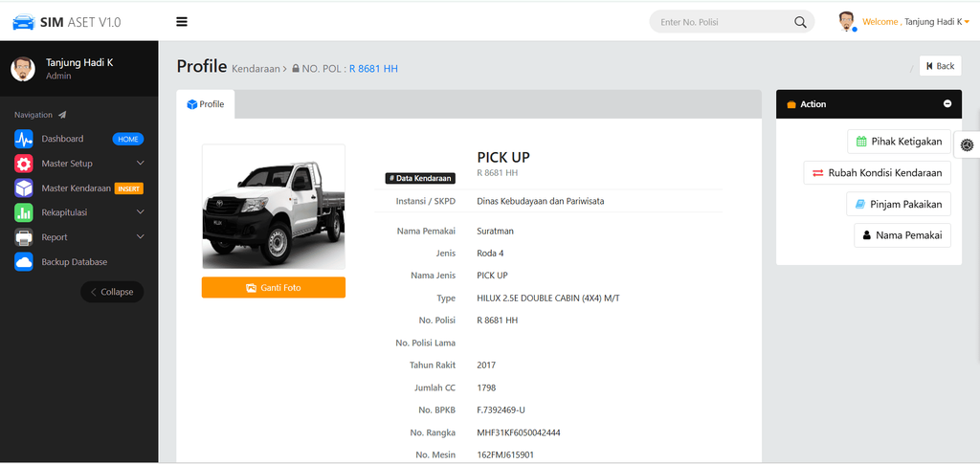Viewport: 980px width, 464px height.
Task: Open the settings gear on right edge
Action: click(x=967, y=144)
